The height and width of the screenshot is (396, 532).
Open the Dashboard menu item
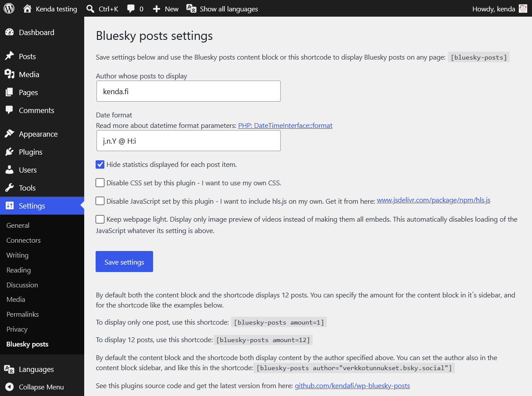tap(42, 32)
